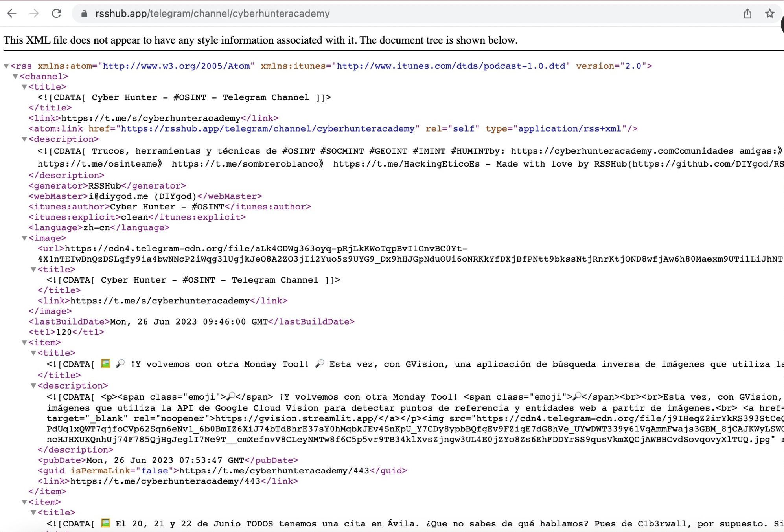Click the pubDate 07:53:47 GMT line

(168, 460)
